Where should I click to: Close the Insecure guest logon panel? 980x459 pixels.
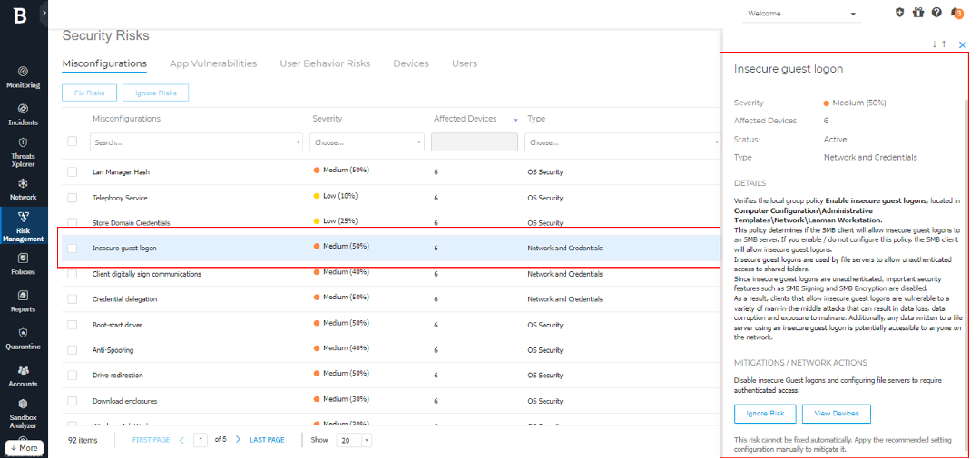coord(963,44)
